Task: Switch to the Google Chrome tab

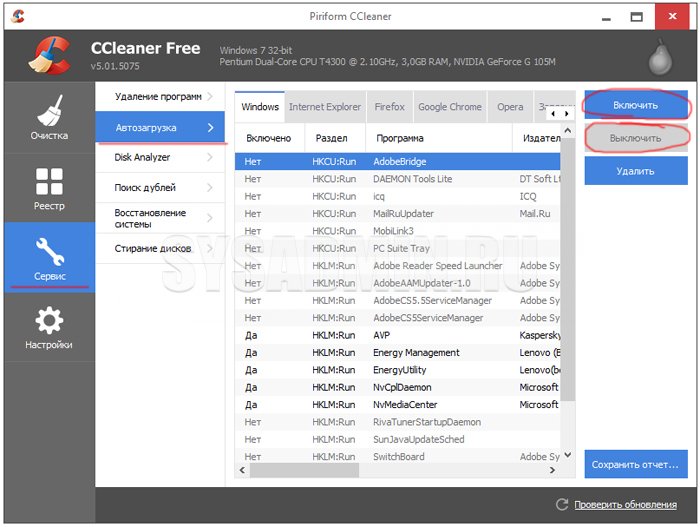Action: 449,107
